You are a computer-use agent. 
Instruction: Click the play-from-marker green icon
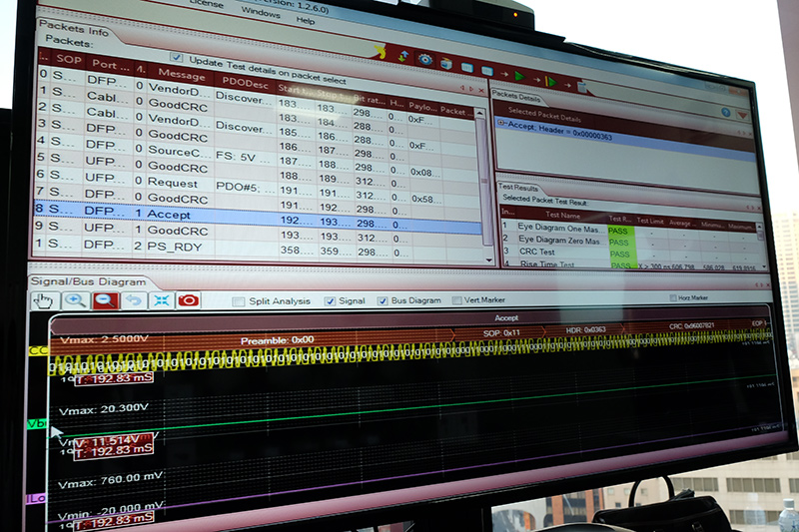pyautogui.click(x=550, y=82)
